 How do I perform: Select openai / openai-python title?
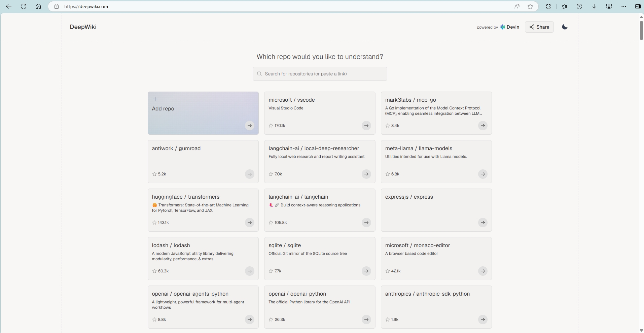pos(297,294)
